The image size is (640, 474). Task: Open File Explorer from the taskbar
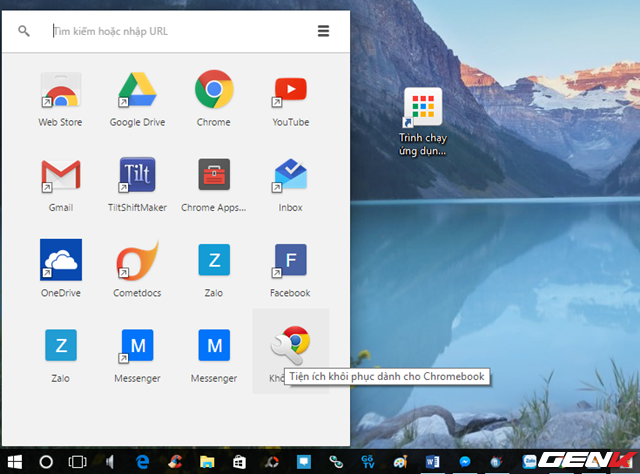click(x=207, y=462)
